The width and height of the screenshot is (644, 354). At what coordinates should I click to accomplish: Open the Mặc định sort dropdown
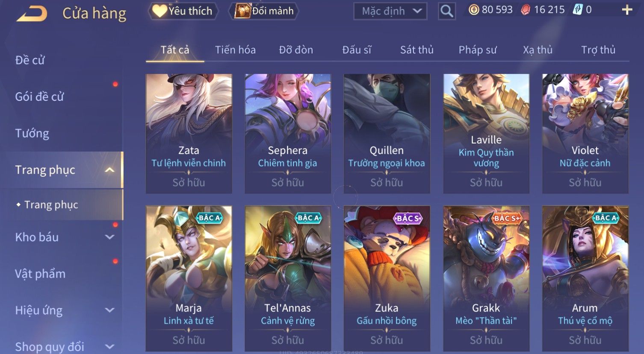click(390, 11)
